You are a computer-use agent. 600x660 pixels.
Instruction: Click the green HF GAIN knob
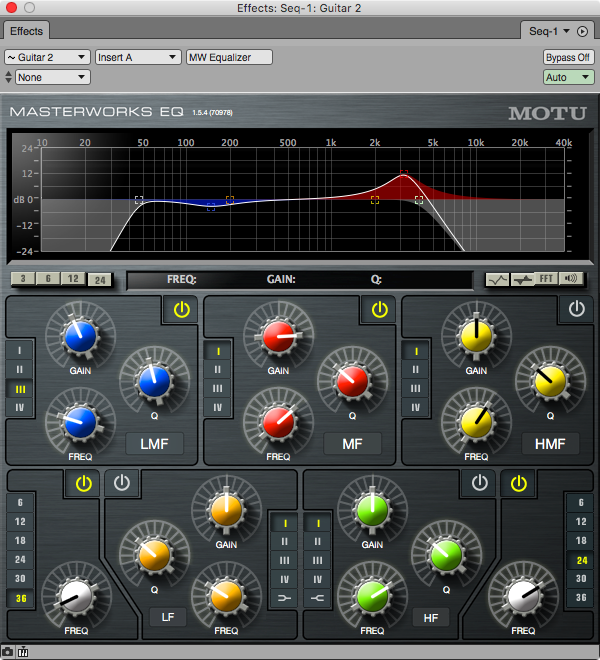[x=372, y=511]
